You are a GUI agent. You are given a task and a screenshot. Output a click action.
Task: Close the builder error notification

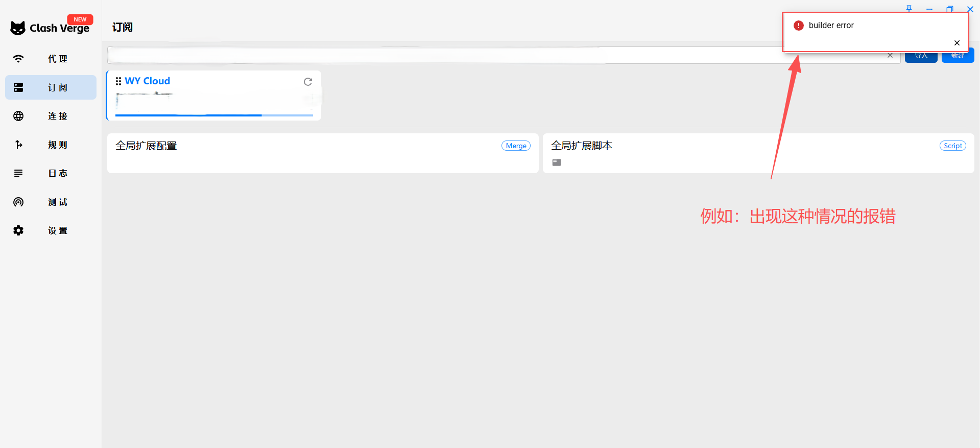[x=957, y=43]
